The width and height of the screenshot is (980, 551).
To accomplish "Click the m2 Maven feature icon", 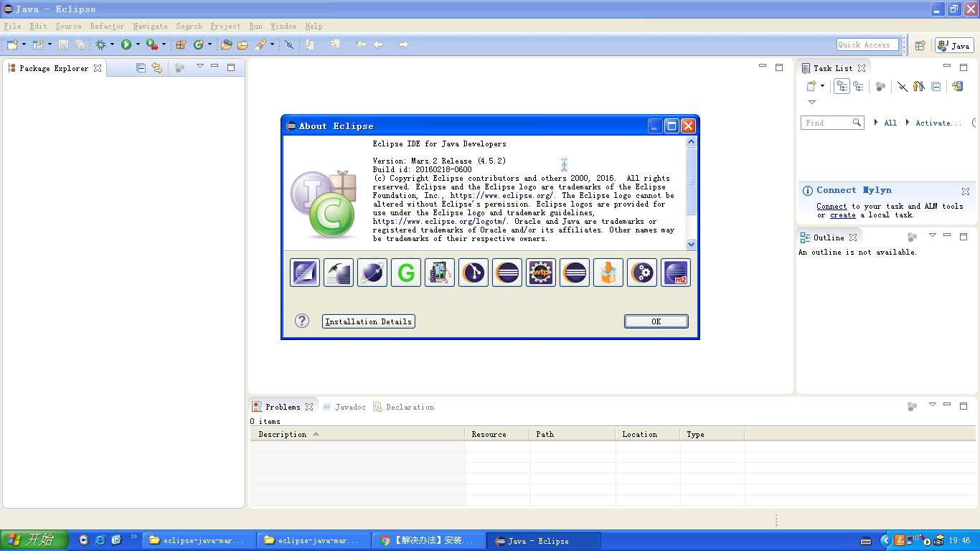I will (x=676, y=273).
